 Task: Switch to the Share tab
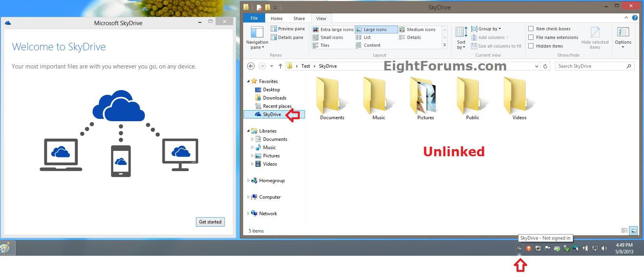pos(299,18)
